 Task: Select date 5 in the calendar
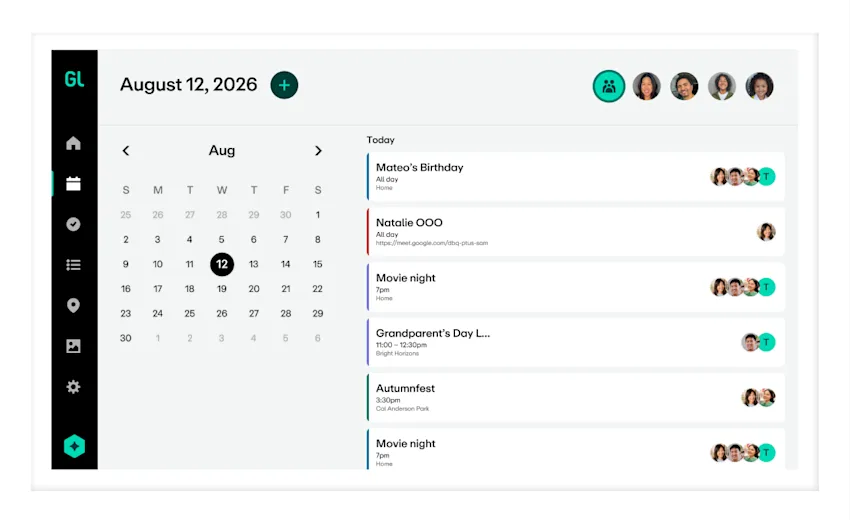[221, 239]
